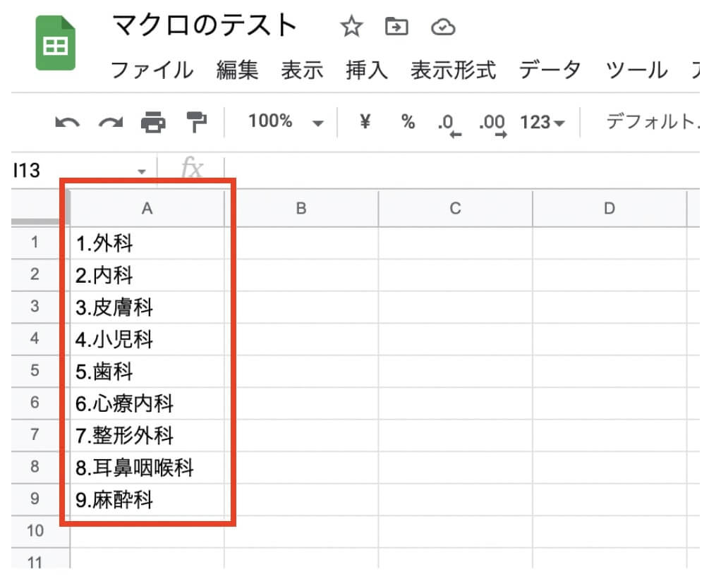
Task: Click the undo arrow
Action: 67,123
